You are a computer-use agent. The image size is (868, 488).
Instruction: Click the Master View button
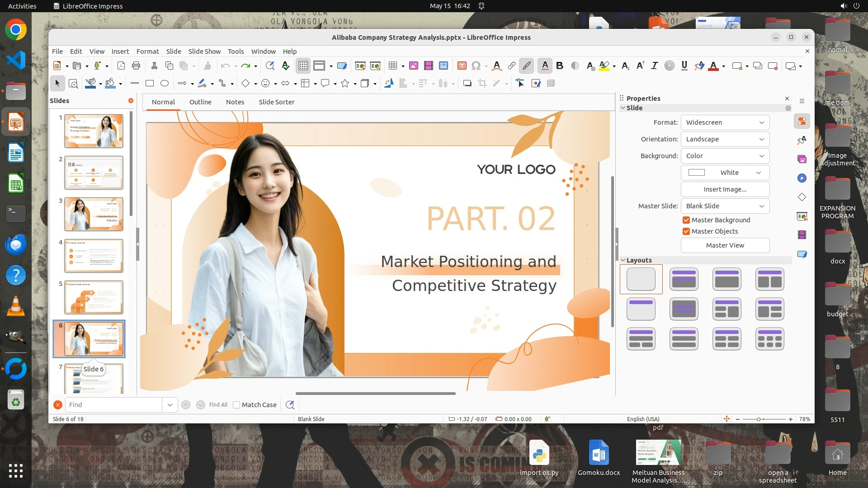[x=725, y=245]
